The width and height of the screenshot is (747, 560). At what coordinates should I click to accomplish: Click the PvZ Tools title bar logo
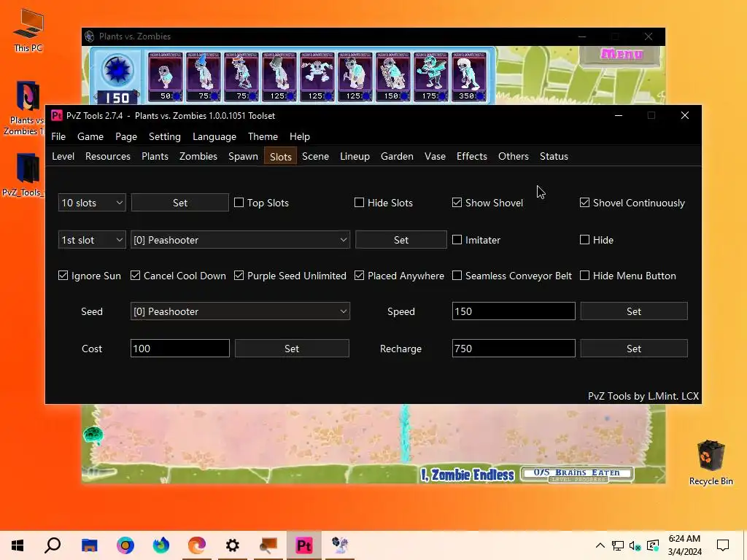57,115
